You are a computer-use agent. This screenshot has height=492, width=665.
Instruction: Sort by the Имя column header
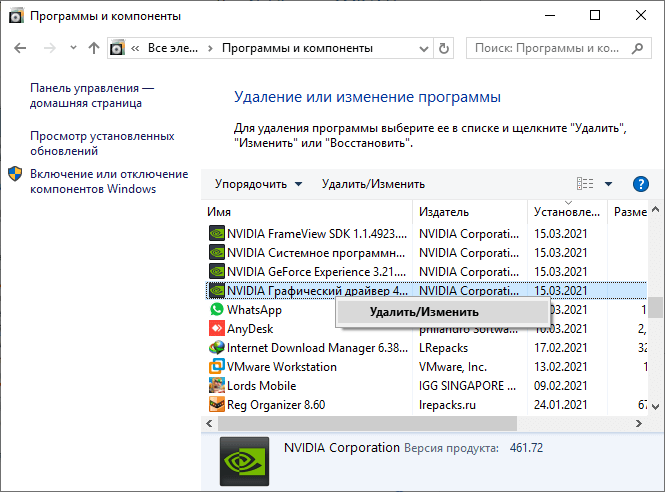point(307,212)
